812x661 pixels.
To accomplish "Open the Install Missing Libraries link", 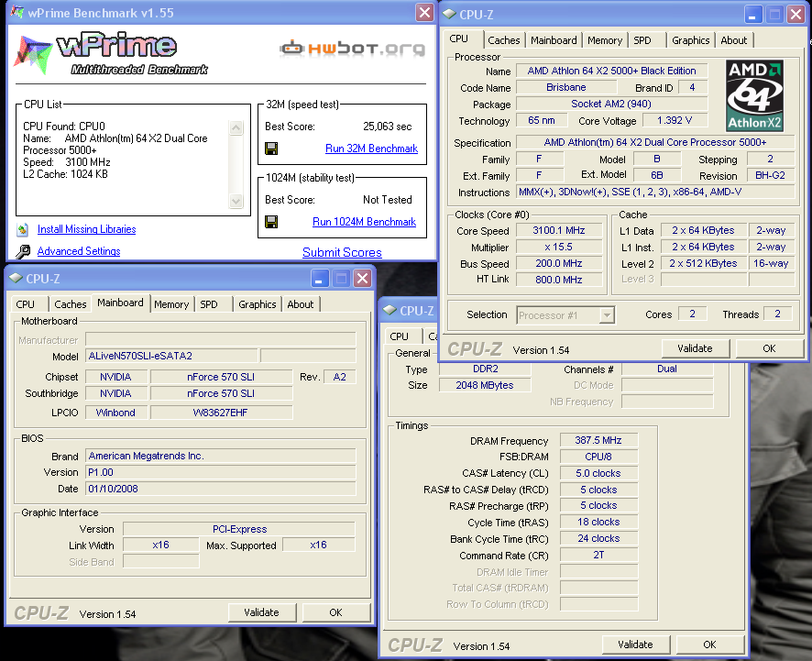I will [86, 229].
